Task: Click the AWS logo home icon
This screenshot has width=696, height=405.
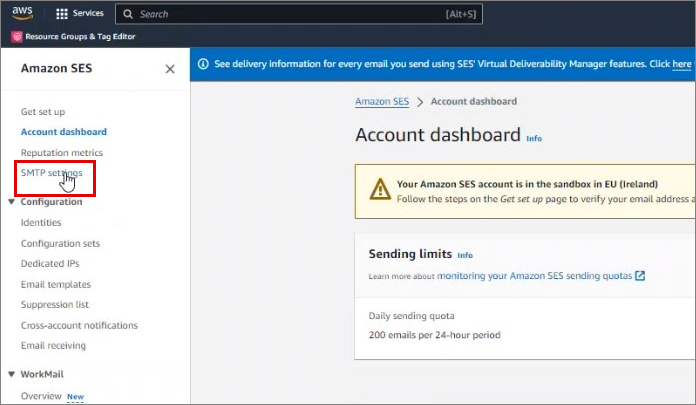Action: click(25, 14)
